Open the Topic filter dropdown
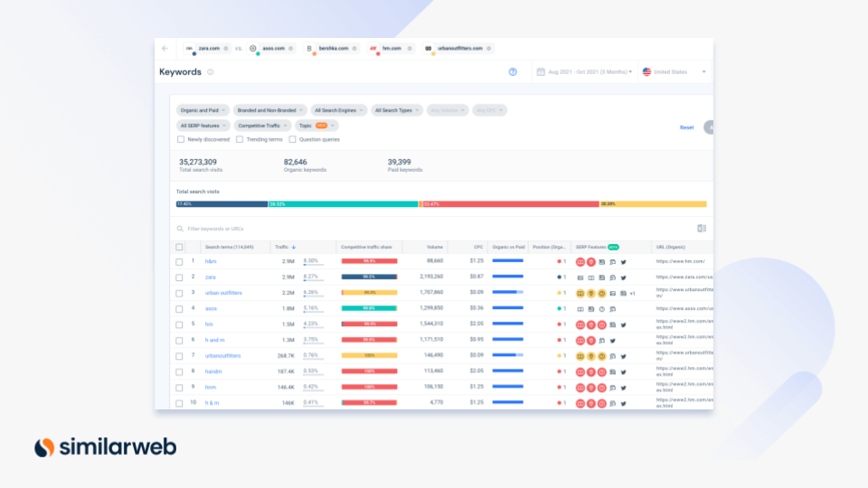The height and width of the screenshot is (488, 868). tap(316, 126)
